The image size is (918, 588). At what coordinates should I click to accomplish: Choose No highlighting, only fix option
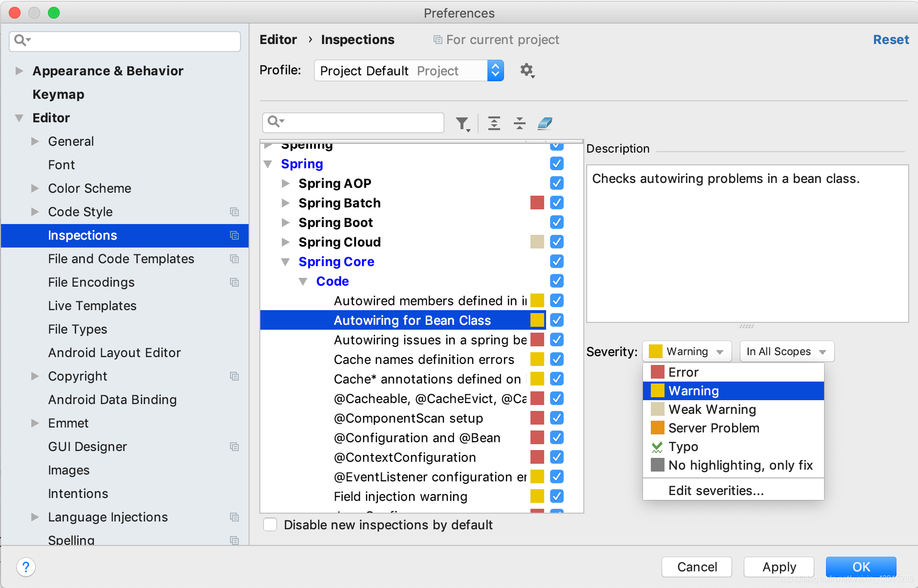coord(734,465)
